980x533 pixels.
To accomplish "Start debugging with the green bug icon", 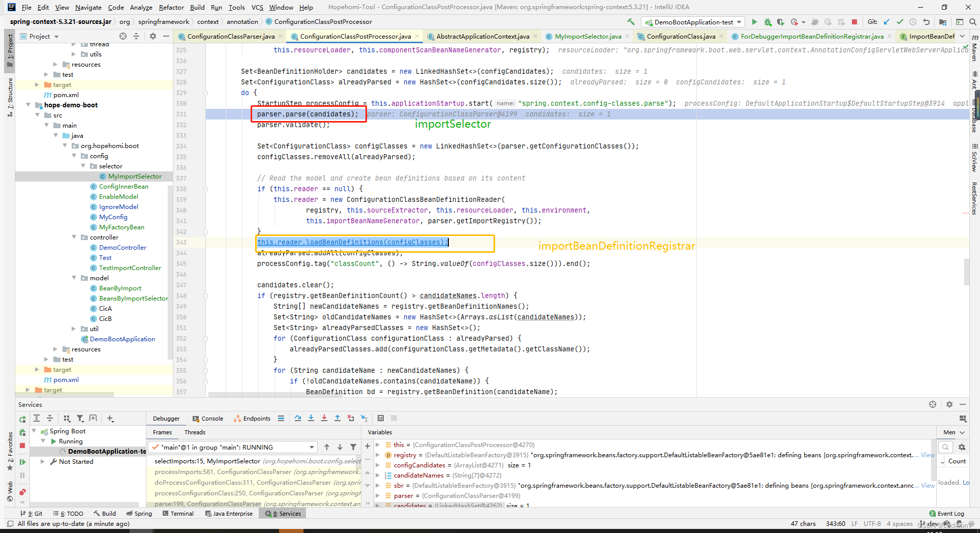I will 768,22.
